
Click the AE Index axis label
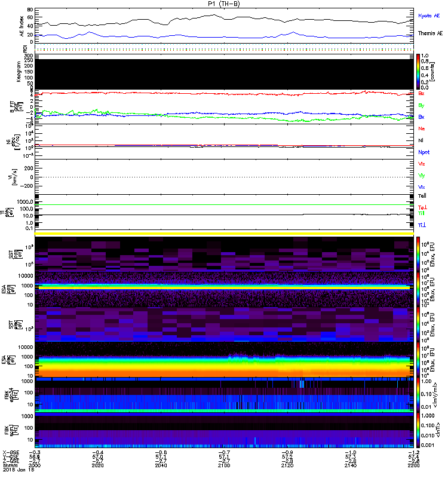tap(22, 26)
